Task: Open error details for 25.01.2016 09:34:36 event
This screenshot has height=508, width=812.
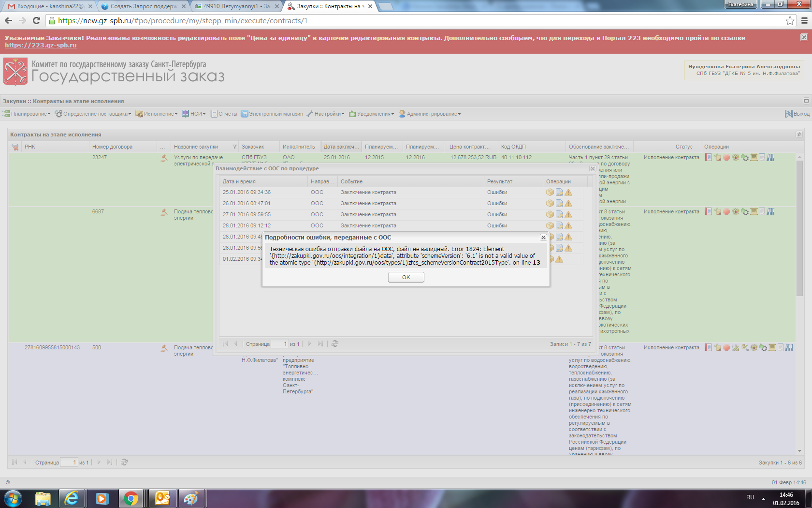Action: 568,192
